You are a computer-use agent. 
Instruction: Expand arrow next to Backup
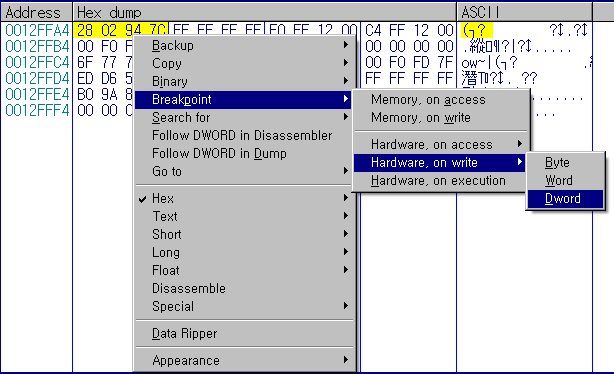click(x=346, y=45)
